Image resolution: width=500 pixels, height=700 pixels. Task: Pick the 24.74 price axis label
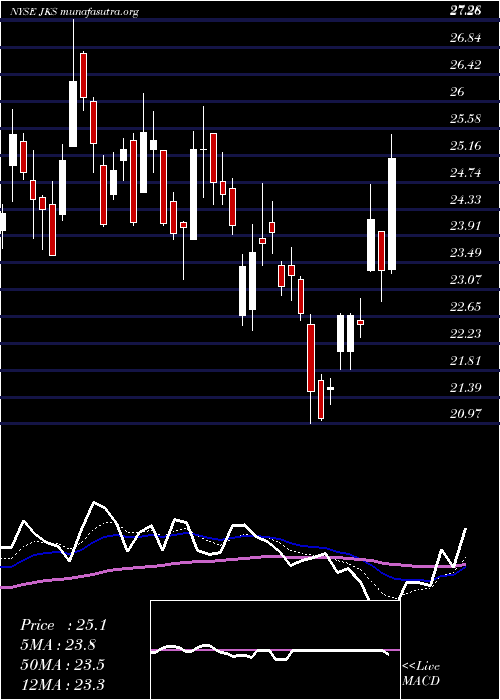[465, 172]
